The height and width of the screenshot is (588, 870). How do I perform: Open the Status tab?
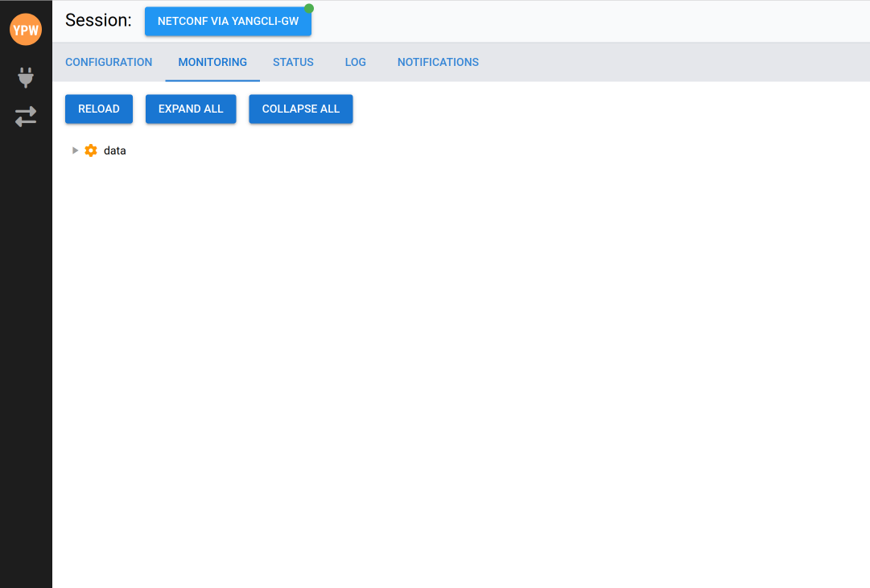[293, 62]
